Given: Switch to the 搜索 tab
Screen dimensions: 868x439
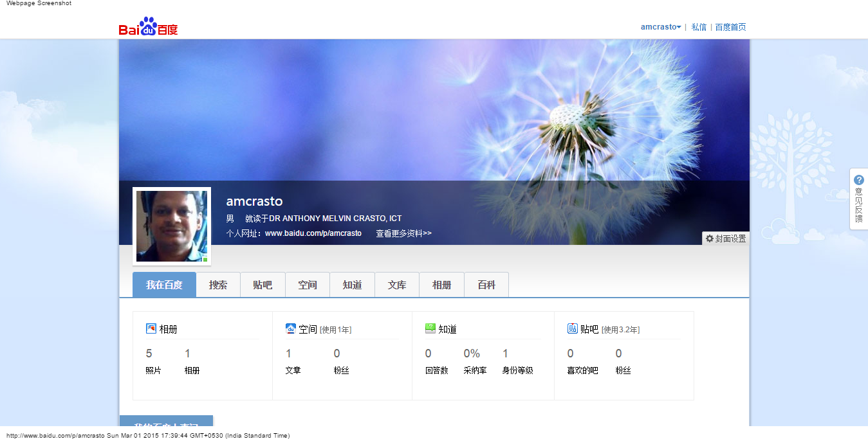Looking at the screenshot, I should [x=218, y=285].
